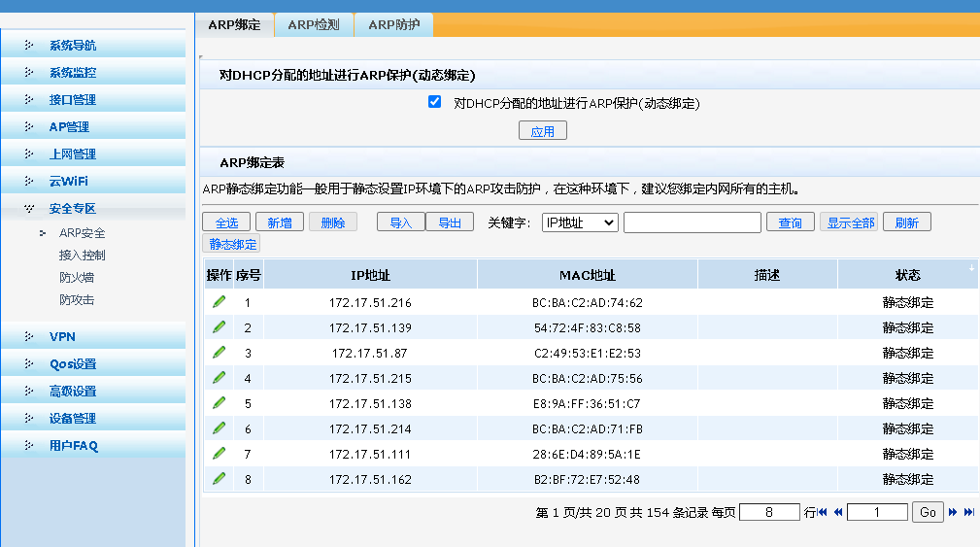Screen dimensions: 980x547
Task: Click the Go page button
Action: click(x=928, y=512)
